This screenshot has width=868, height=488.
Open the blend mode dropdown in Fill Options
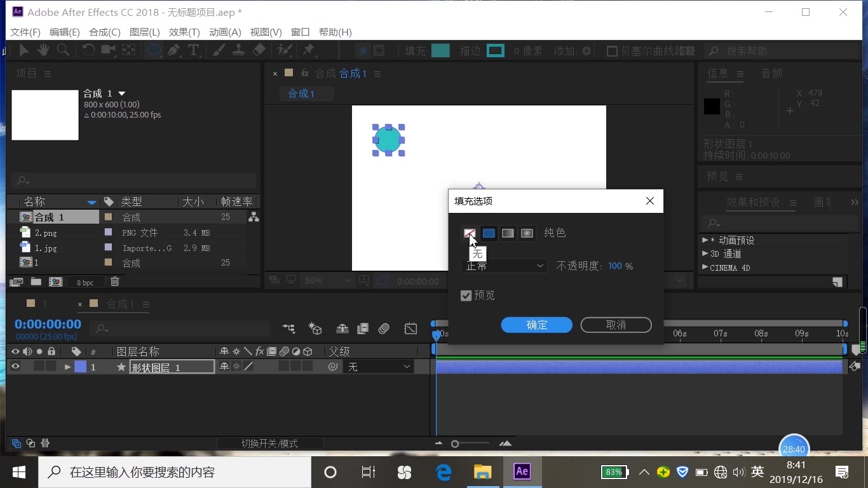[503, 266]
